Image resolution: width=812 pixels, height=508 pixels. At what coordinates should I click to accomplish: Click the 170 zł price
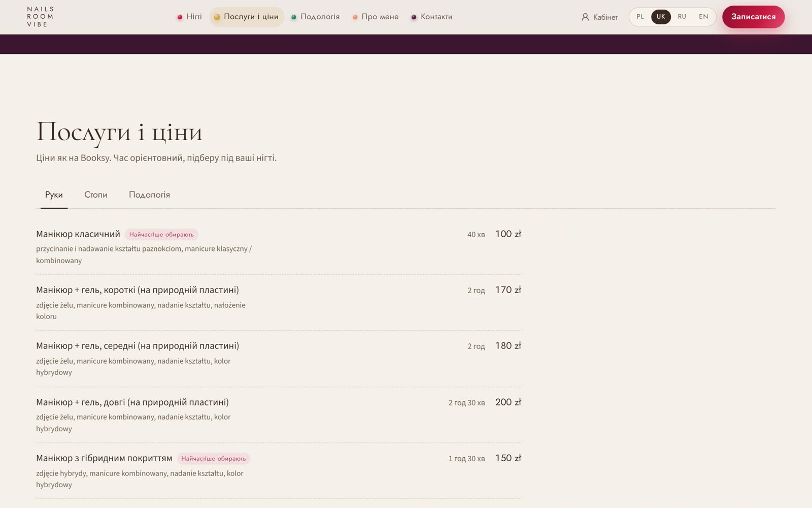coord(508,290)
